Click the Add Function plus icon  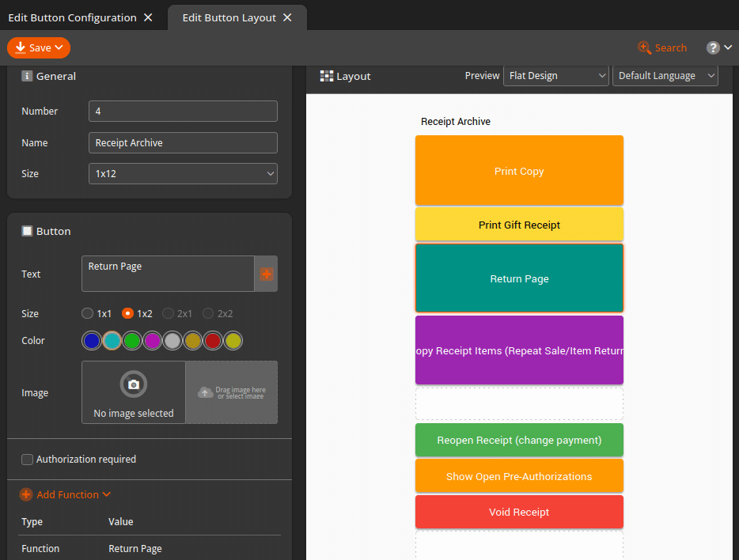coord(26,494)
